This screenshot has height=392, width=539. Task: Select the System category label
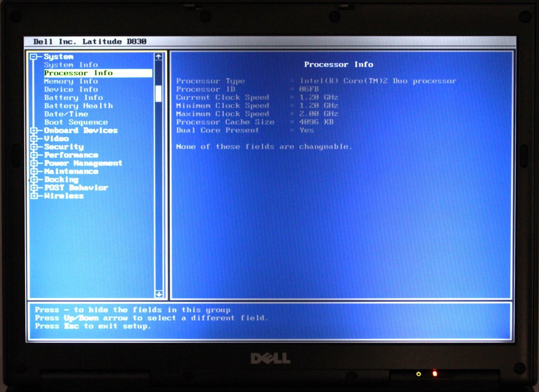tap(58, 57)
